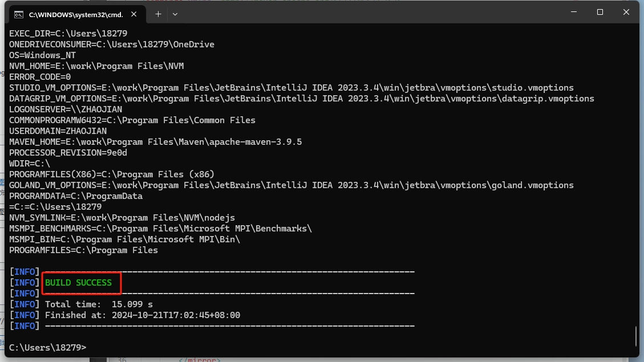
Task: Click the empty title bar area
Action: pyautogui.click(x=370, y=13)
